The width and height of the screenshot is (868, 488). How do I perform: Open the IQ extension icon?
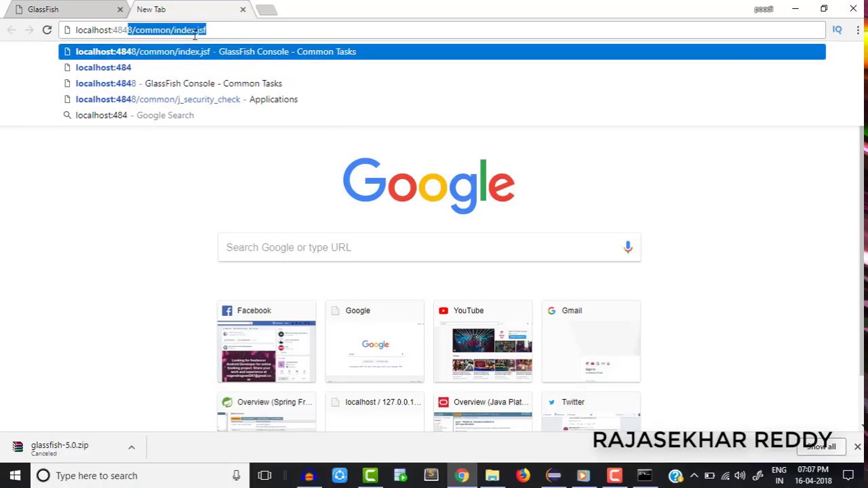coord(837,30)
